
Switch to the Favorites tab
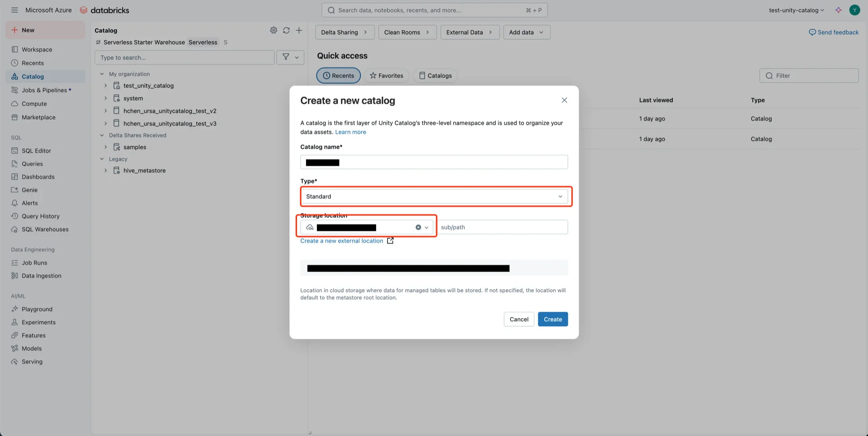point(387,75)
